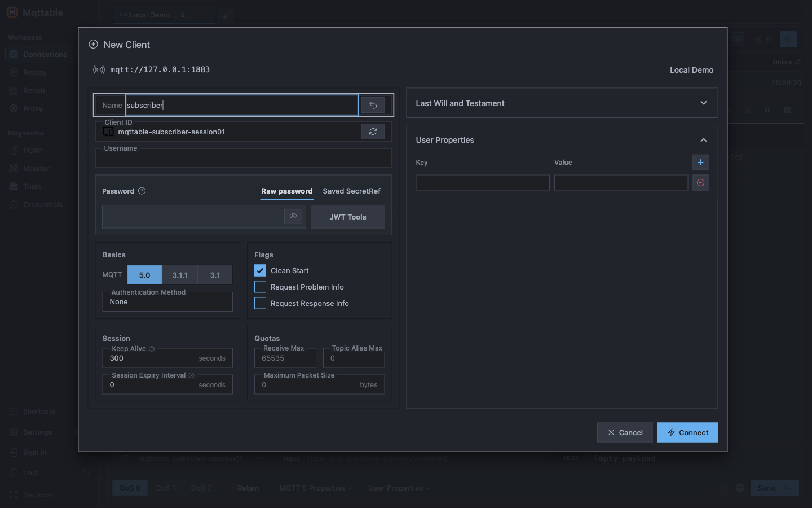Open JWT Tools
This screenshot has height=508, width=812.
pos(348,217)
